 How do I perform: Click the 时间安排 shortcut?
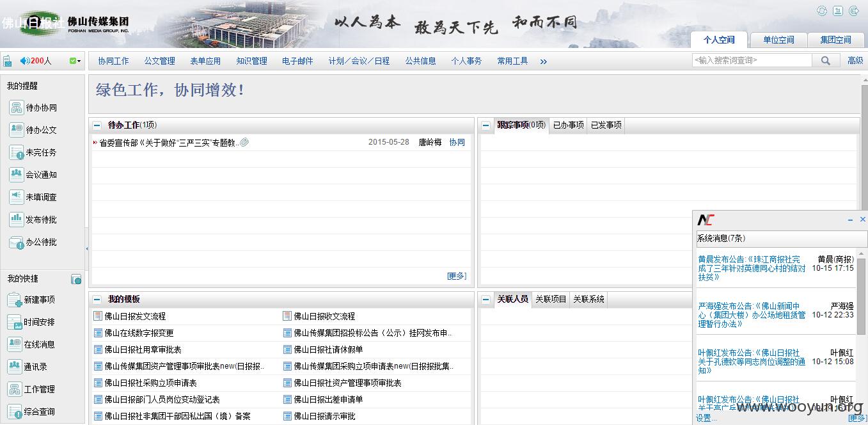[32, 322]
